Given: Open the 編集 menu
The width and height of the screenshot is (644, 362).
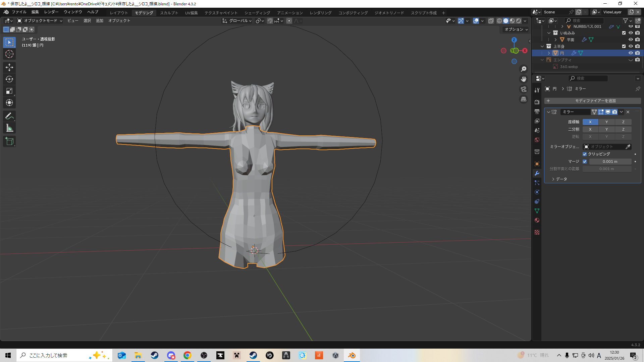Looking at the screenshot, I should click(35, 12).
